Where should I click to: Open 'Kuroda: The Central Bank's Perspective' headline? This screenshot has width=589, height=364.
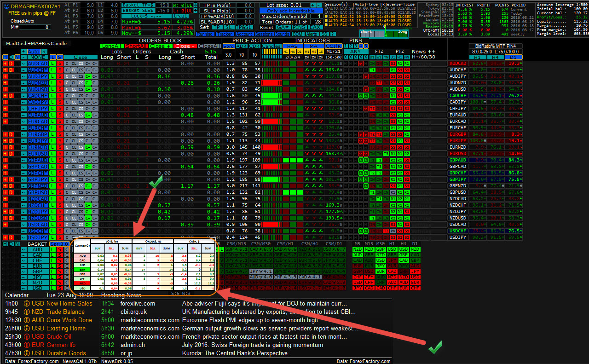pos(235,353)
